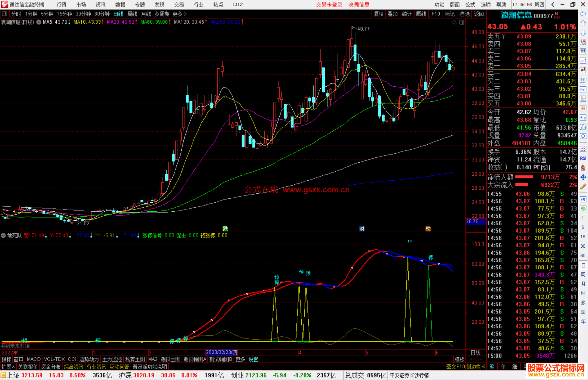
Task: Click the pencil drawing tool icon
Action: (x=583, y=187)
